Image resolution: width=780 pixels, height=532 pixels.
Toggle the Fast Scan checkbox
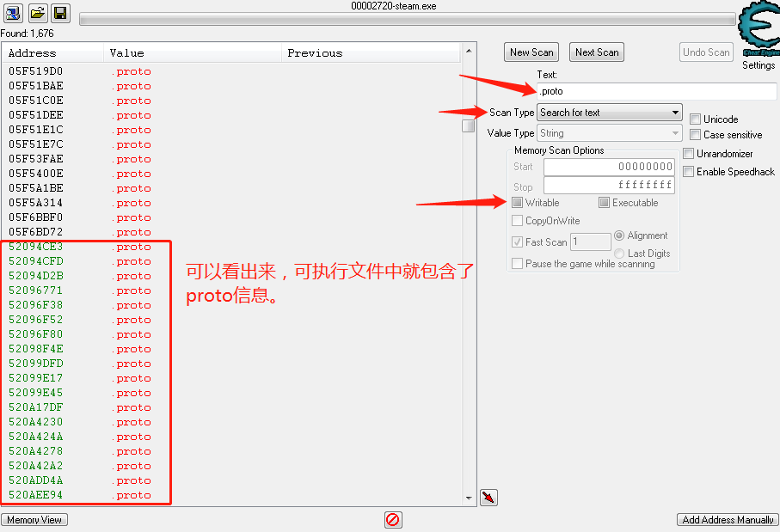point(518,242)
